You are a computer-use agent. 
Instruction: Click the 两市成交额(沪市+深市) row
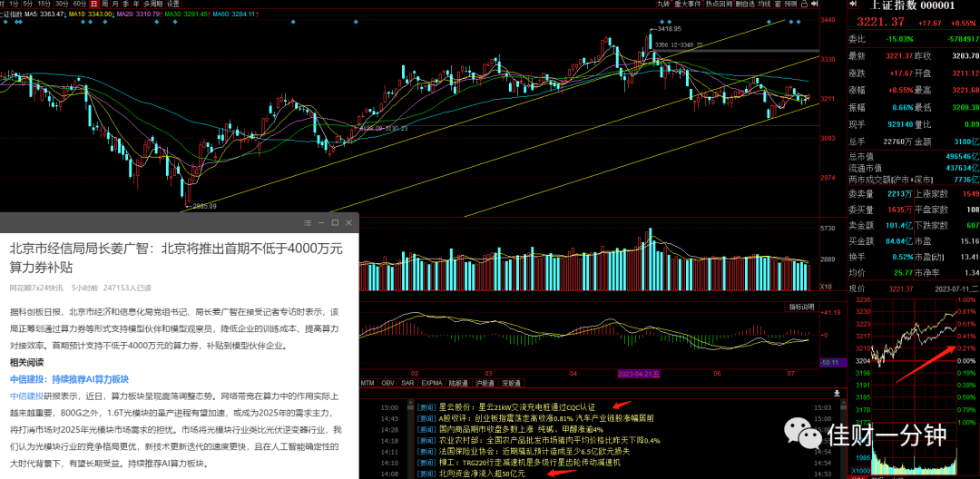point(914,180)
